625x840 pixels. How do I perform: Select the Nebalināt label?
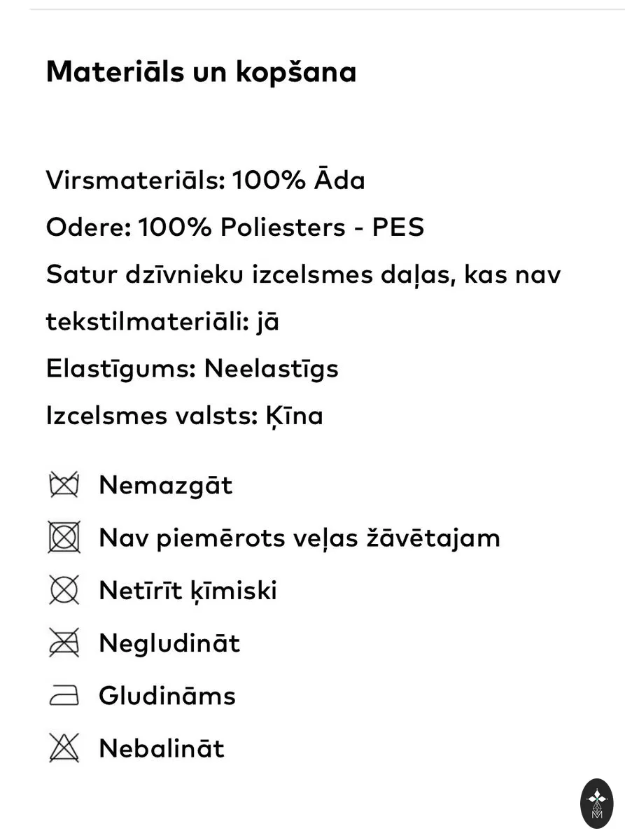pyautogui.click(x=162, y=748)
